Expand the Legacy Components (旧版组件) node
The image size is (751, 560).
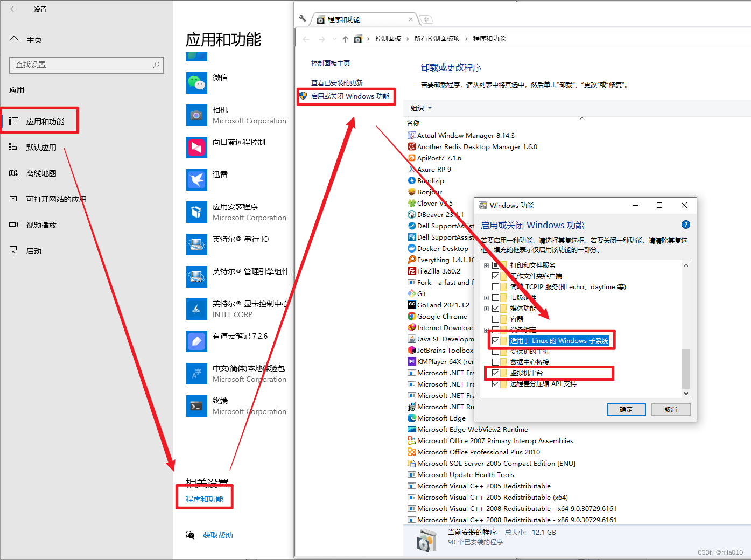click(x=487, y=298)
